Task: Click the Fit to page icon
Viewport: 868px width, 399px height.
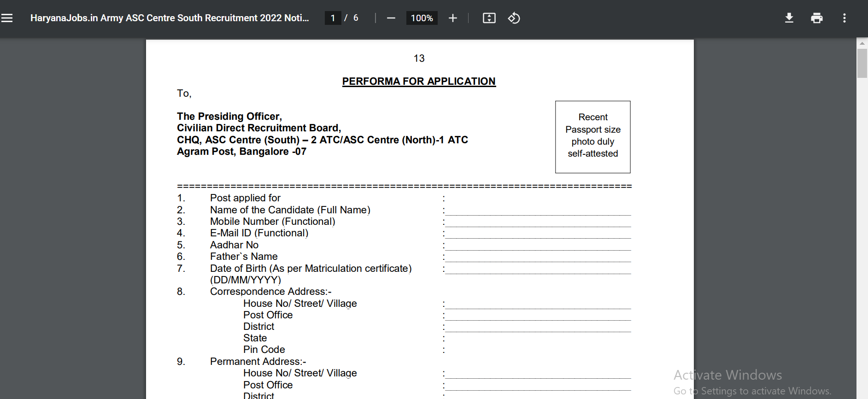Action: click(x=489, y=18)
